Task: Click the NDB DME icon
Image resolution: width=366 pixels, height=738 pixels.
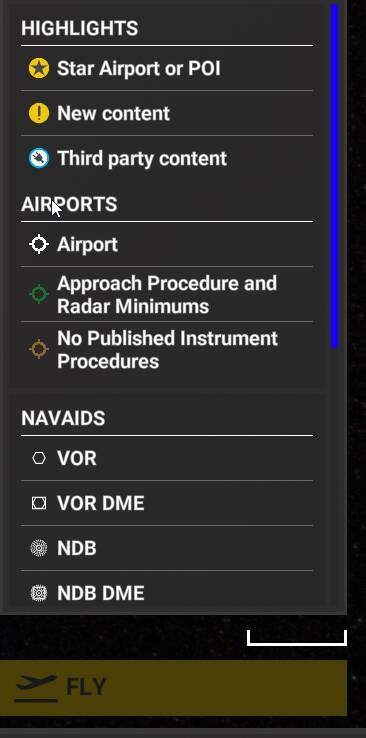Action: 39,593
